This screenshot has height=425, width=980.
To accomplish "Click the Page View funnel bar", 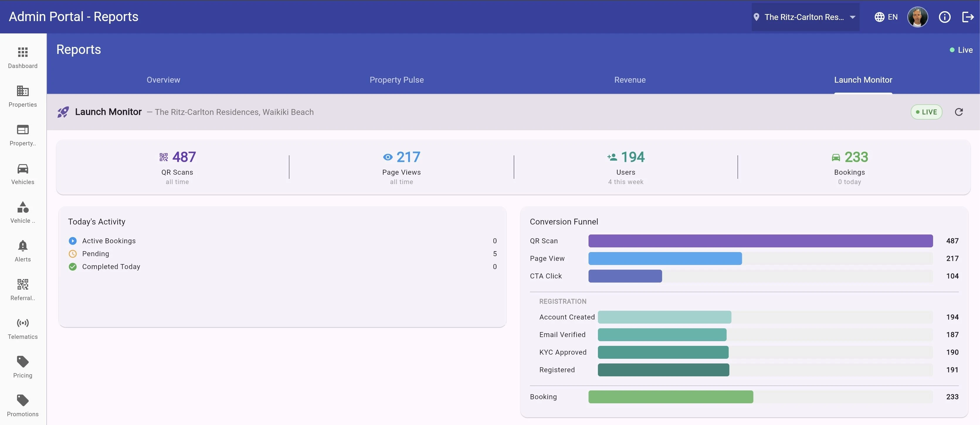I will [x=665, y=259].
